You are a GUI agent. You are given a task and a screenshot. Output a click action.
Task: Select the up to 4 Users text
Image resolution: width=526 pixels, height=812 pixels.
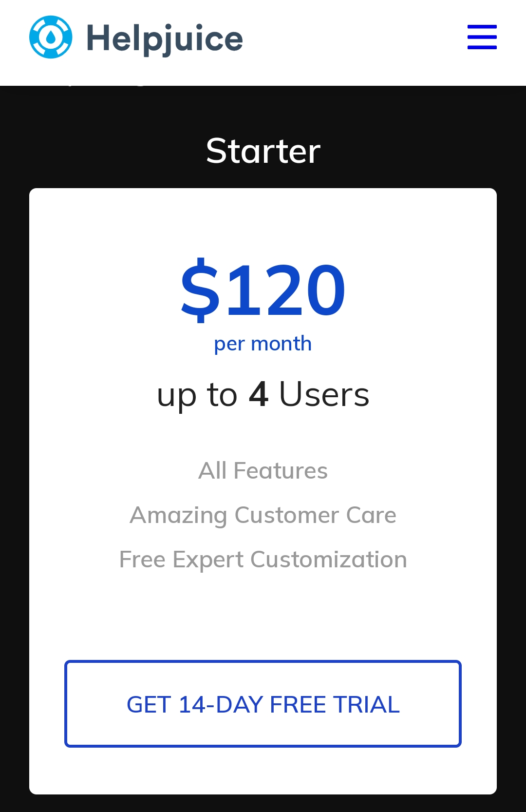(x=263, y=395)
